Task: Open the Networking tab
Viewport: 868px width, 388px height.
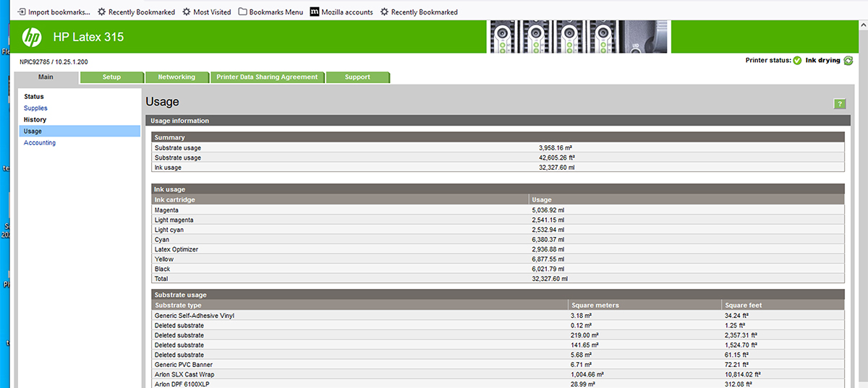Action: click(x=176, y=77)
